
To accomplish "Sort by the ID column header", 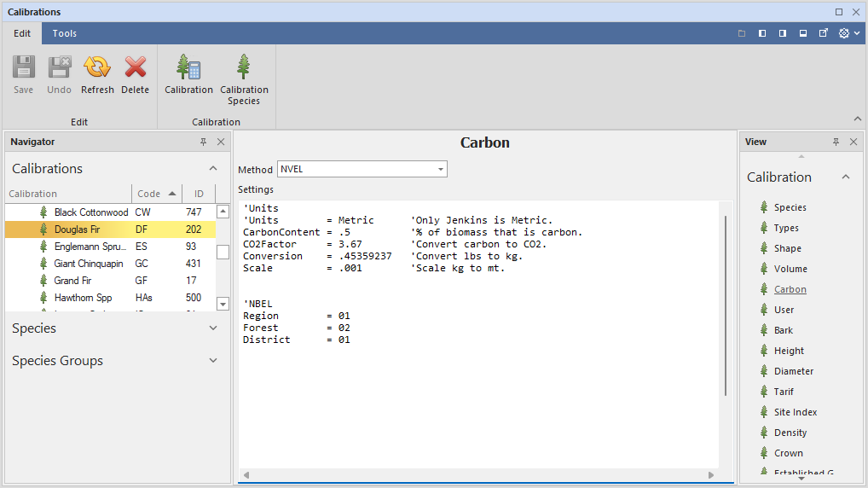I will [x=199, y=194].
